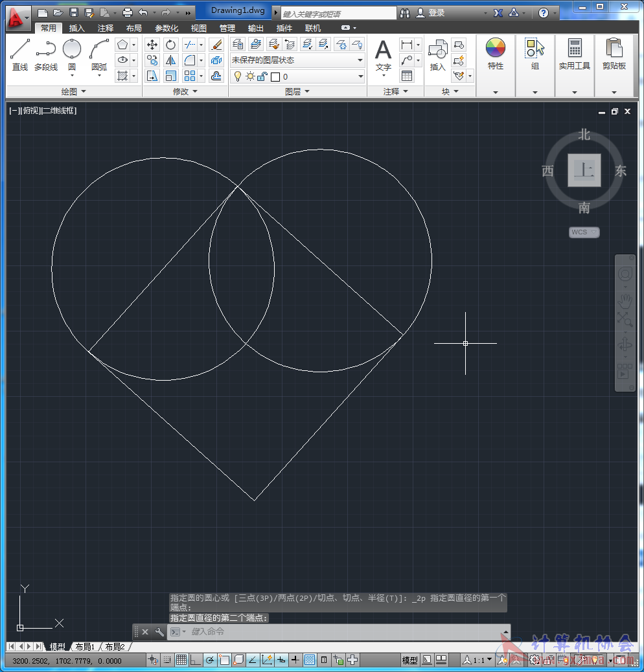The height and width of the screenshot is (672, 644).
Task: Use the Explode tool
Action: 217,60
